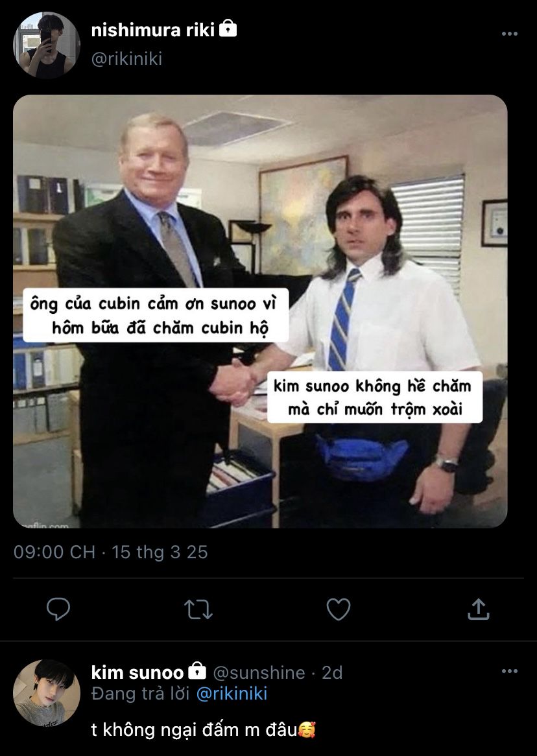The image size is (537, 756).
Task: Open the three-dot menu on kim sunoo's reply
Action: (x=510, y=671)
